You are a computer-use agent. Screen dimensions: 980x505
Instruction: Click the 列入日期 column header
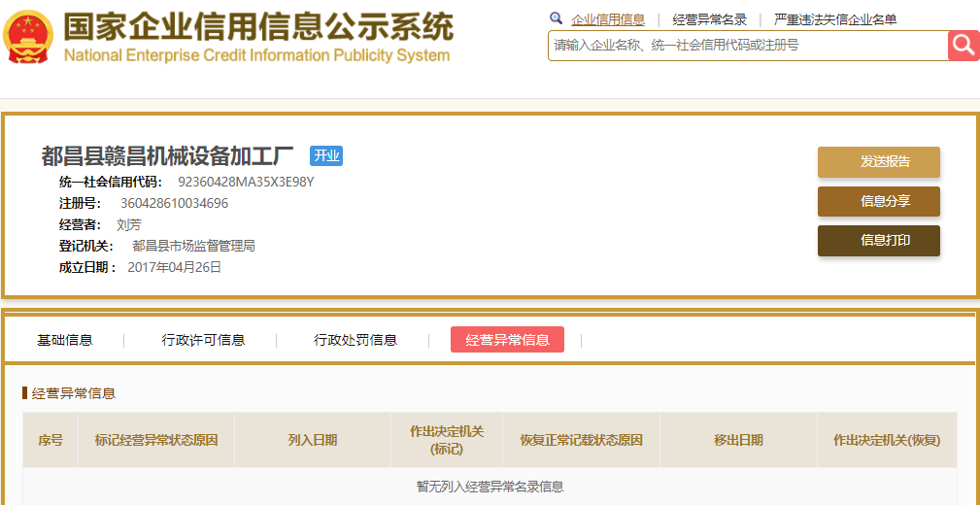(x=313, y=440)
